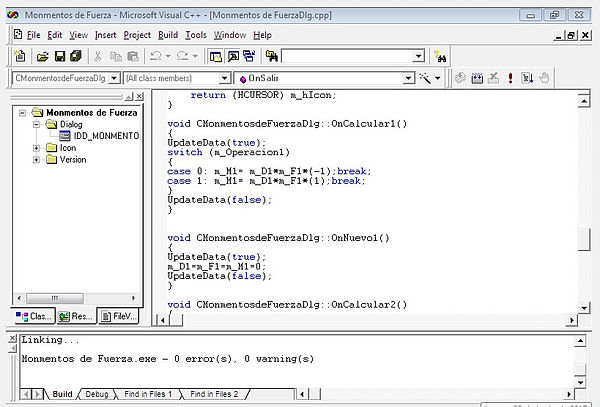Close the output pane via its X
This screenshot has height=407, width=600.
click(x=12, y=338)
